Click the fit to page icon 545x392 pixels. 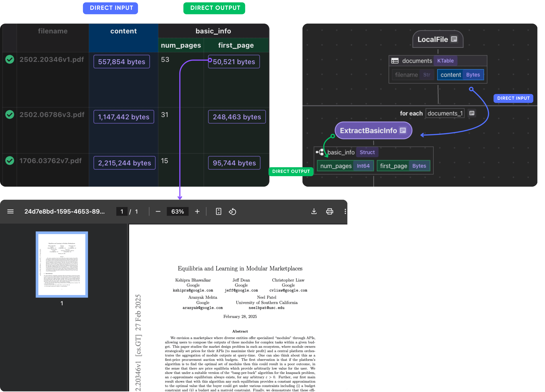click(x=218, y=211)
